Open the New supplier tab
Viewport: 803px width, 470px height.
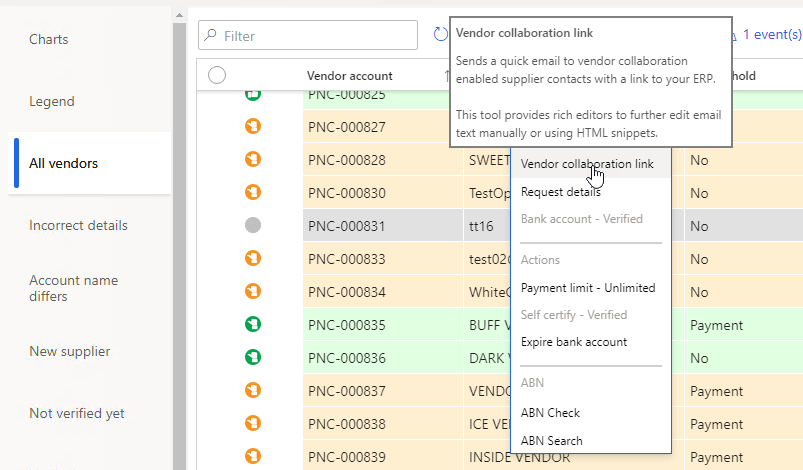coord(70,351)
